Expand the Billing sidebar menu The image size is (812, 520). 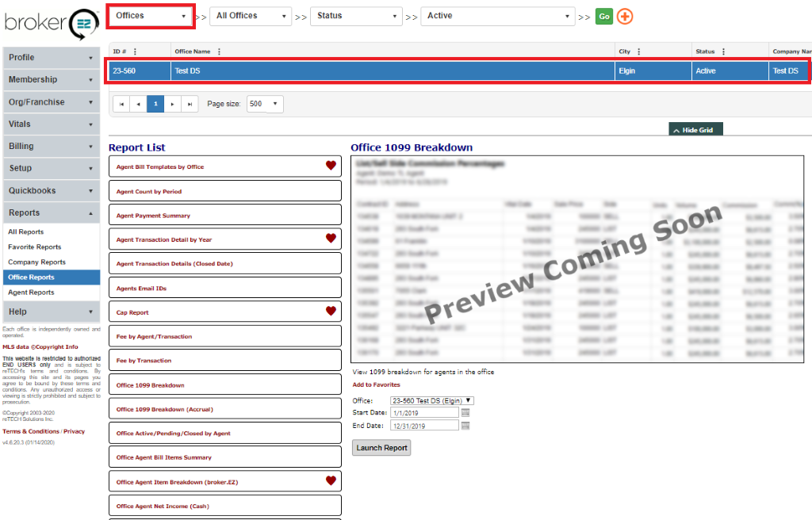[x=51, y=147]
